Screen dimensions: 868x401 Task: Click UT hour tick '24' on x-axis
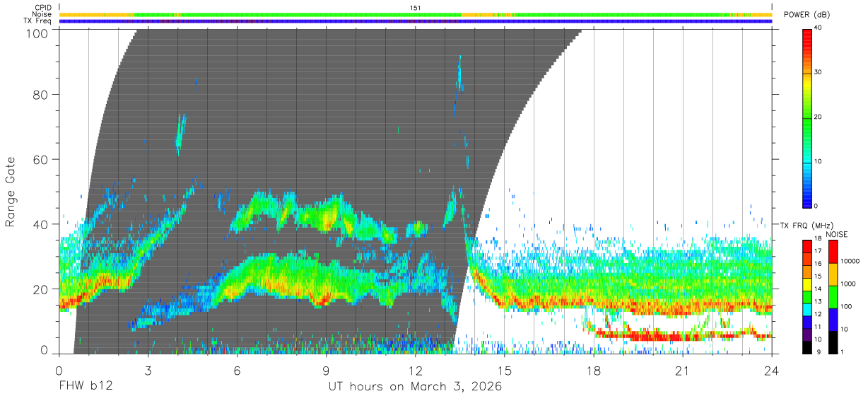pos(772,370)
